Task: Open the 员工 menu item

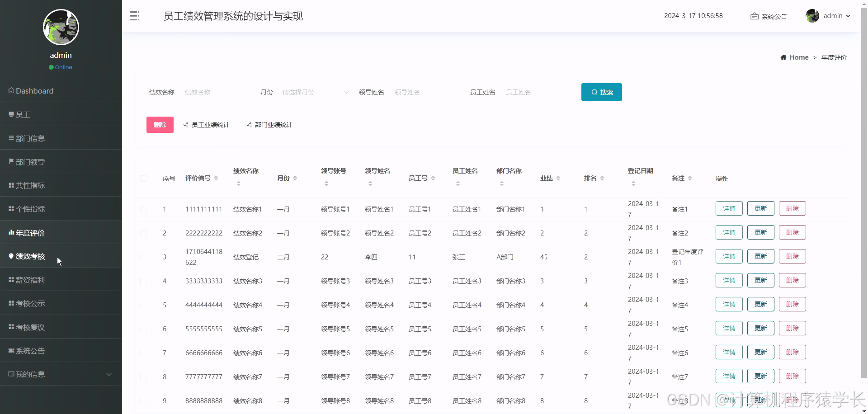Action: [61, 114]
